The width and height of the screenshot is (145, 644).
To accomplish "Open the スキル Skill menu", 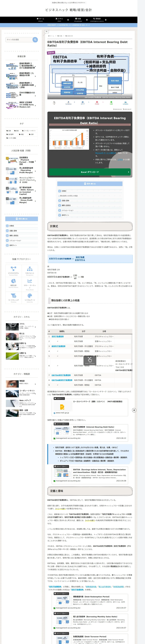I will coord(59,20).
